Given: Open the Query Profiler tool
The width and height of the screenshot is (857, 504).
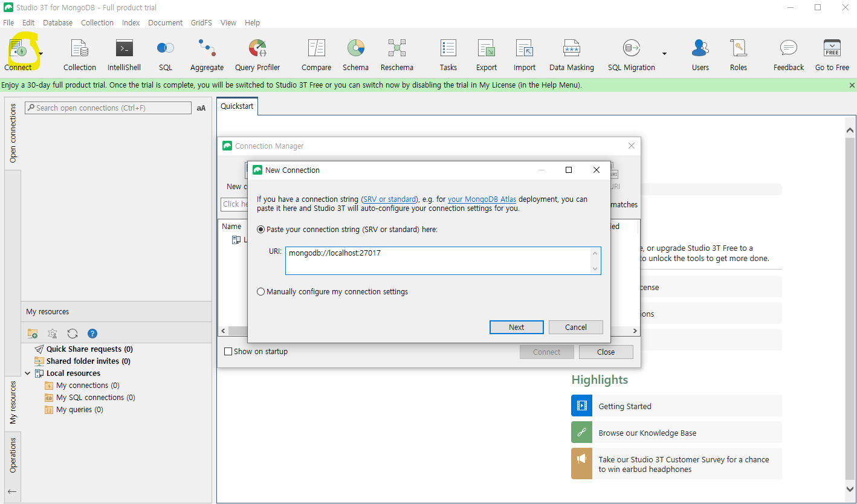Looking at the screenshot, I should [257, 55].
